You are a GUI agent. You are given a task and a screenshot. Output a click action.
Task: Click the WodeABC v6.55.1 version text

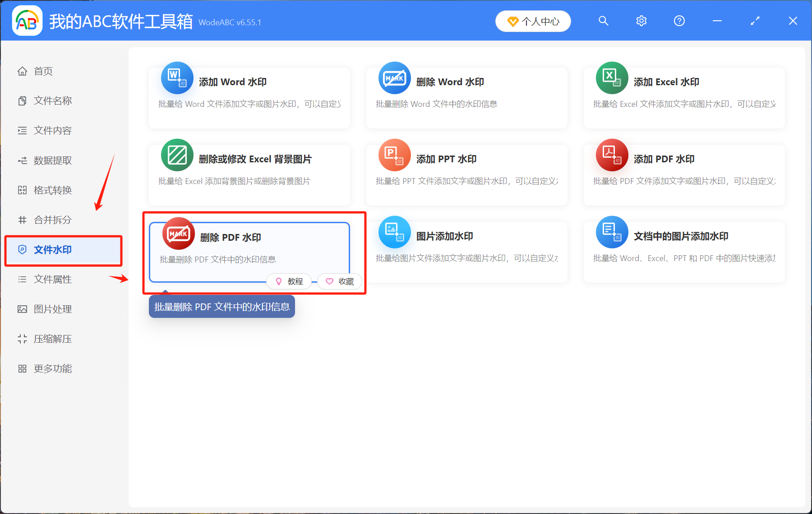point(230,23)
